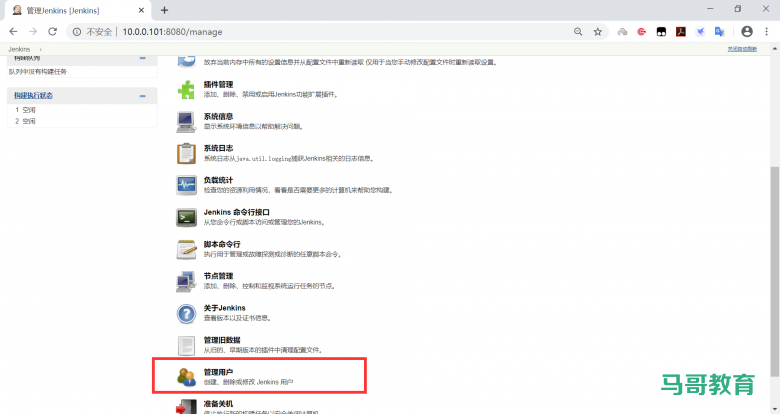
Task: Open the Jenkins 命令行接口 link
Action: [237, 212]
